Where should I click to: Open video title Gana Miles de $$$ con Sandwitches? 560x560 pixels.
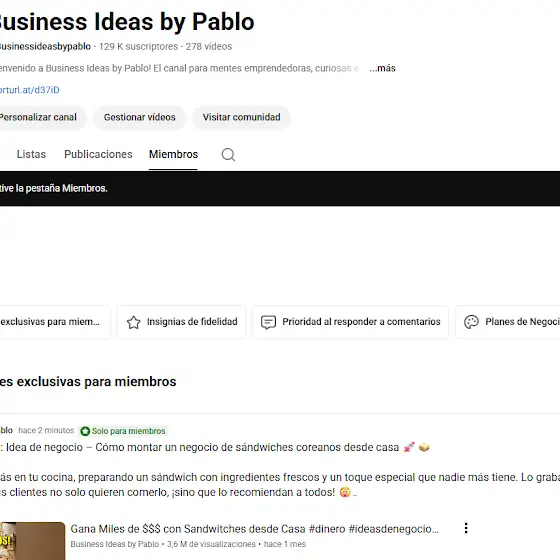(254, 529)
